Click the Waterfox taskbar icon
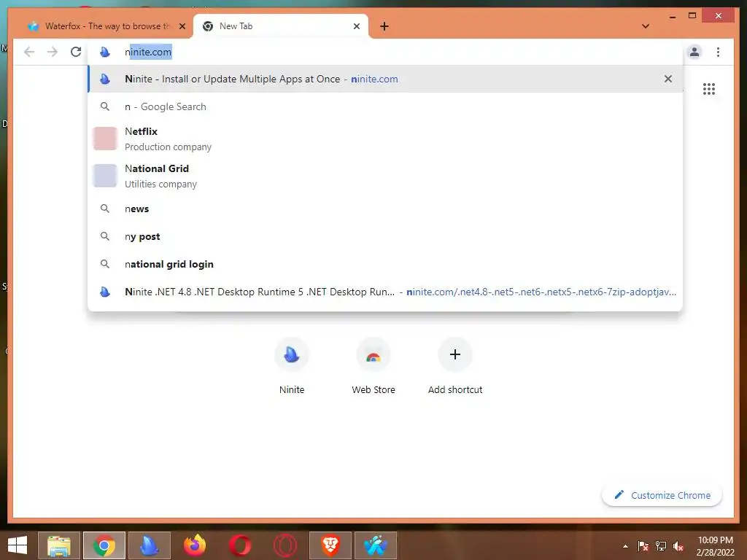The width and height of the screenshot is (747, 560). tap(376, 545)
